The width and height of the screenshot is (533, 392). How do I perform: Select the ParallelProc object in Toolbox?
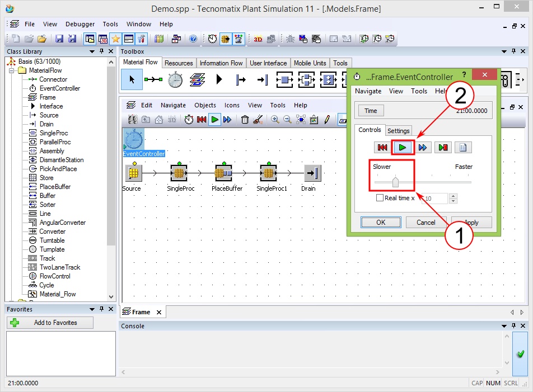306,80
